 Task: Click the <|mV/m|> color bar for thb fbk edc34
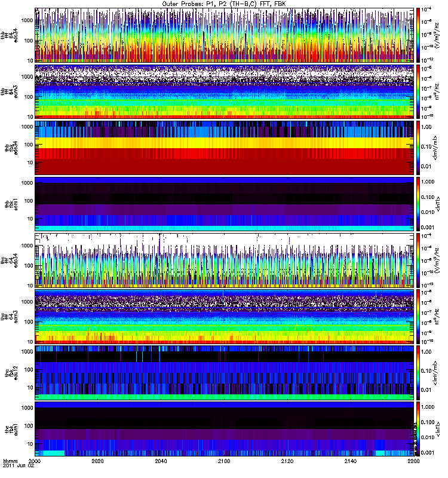pyautogui.click(x=419, y=147)
